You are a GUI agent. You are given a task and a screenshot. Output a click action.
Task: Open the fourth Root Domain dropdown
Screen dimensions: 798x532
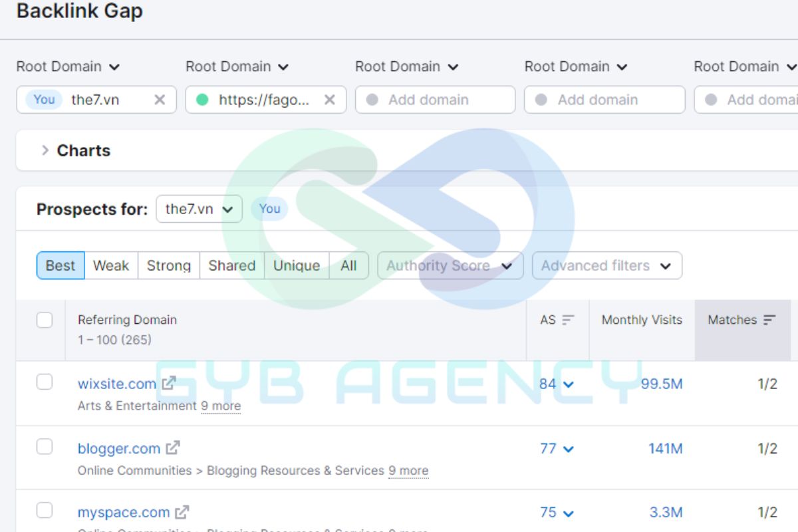click(x=577, y=66)
